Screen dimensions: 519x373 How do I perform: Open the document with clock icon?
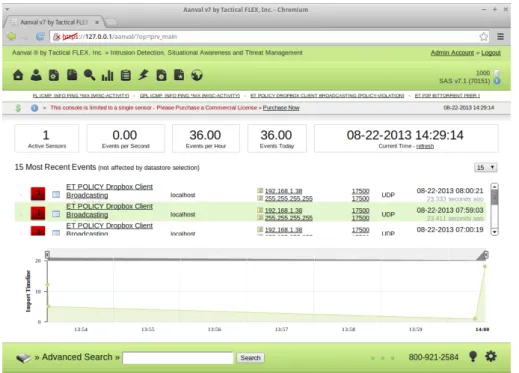pyautogui.click(x=161, y=75)
